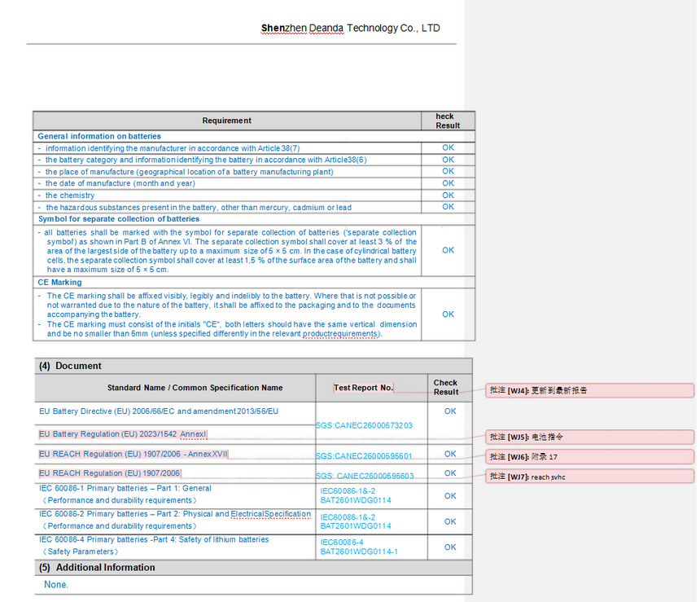Open the WJ7 'reach svhc' comment

pyautogui.click(x=589, y=477)
